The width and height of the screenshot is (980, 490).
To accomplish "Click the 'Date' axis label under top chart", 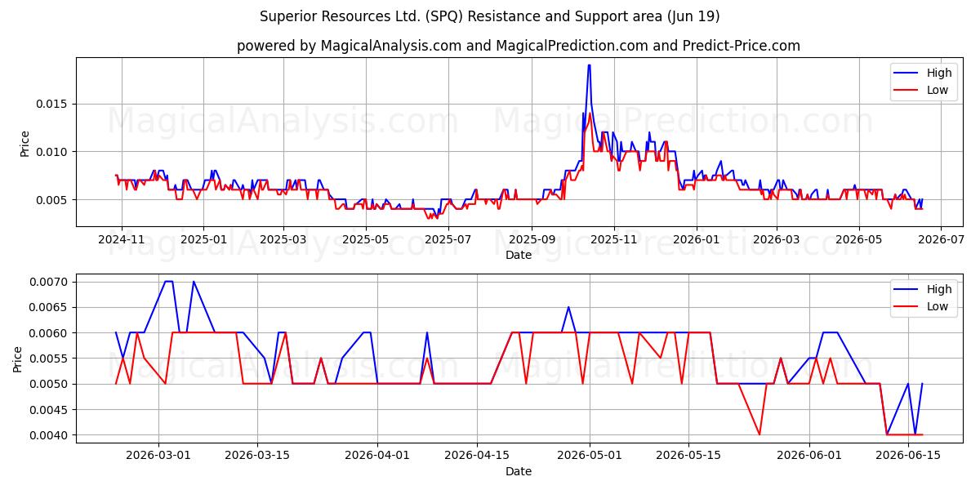I will pos(519,255).
